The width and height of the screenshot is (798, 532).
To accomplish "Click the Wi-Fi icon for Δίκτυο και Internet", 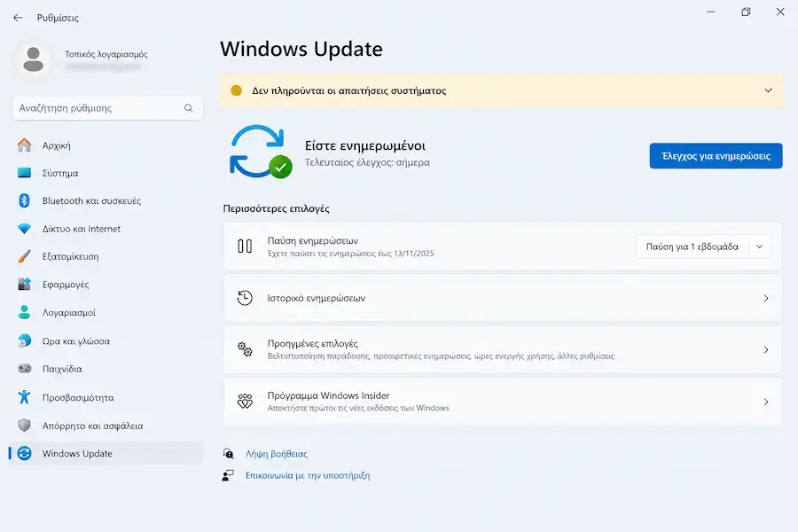I will pyautogui.click(x=24, y=229).
